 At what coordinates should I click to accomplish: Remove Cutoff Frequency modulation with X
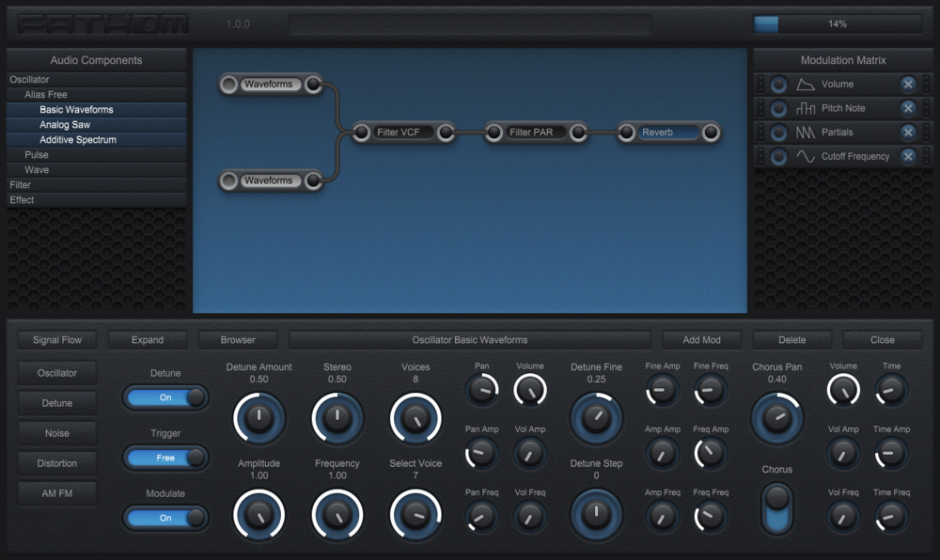(x=908, y=156)
